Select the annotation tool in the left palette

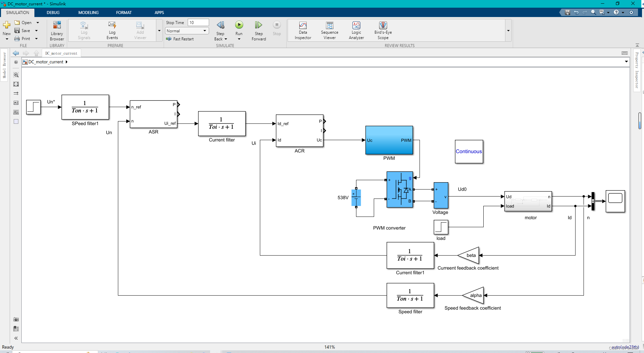point(16,103)
